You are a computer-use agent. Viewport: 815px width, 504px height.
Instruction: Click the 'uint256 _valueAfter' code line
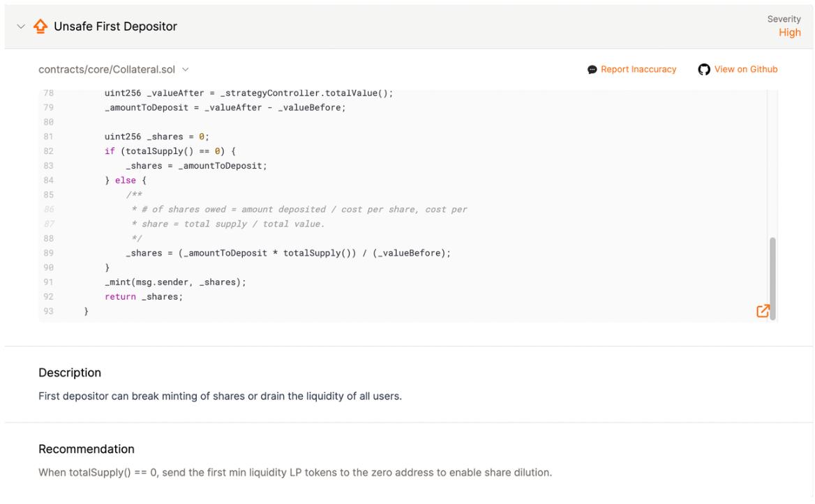coord(248,93)
